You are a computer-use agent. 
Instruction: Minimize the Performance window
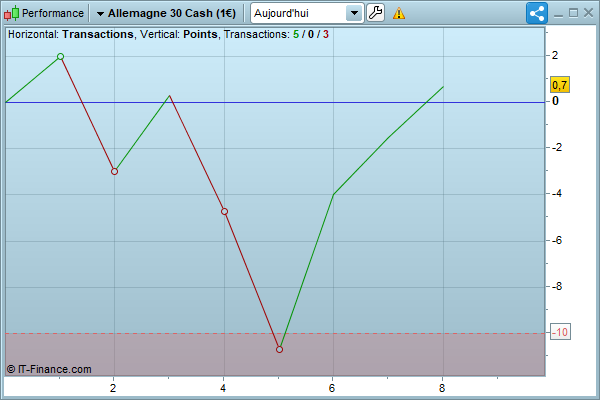click(x=558, y=14)
